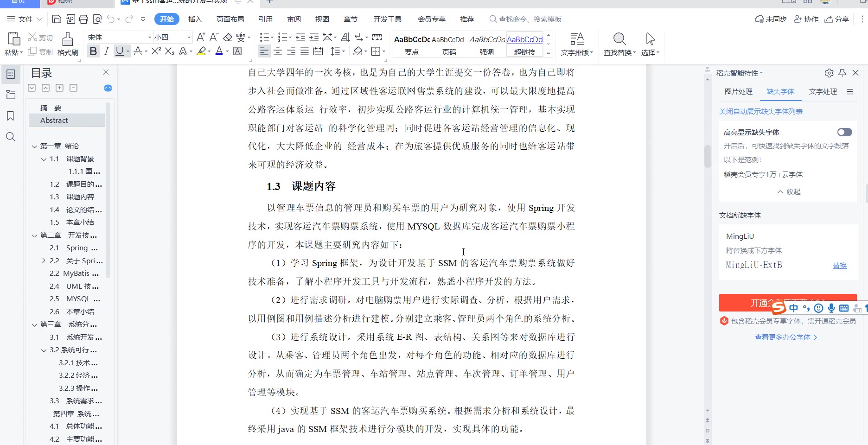Click the Decrease Indent icon
This screenshot has height=445, width=868.
[300, 37]
